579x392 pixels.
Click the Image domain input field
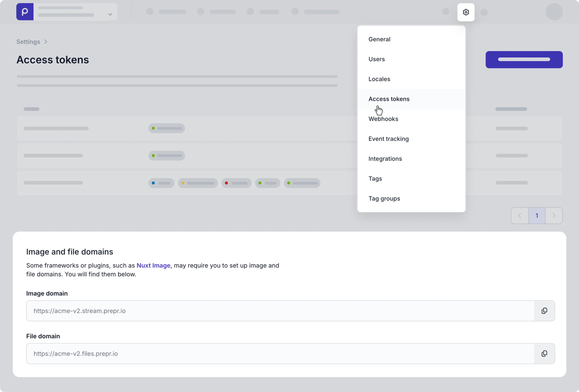pyautogui.click(x=280, y=311)
